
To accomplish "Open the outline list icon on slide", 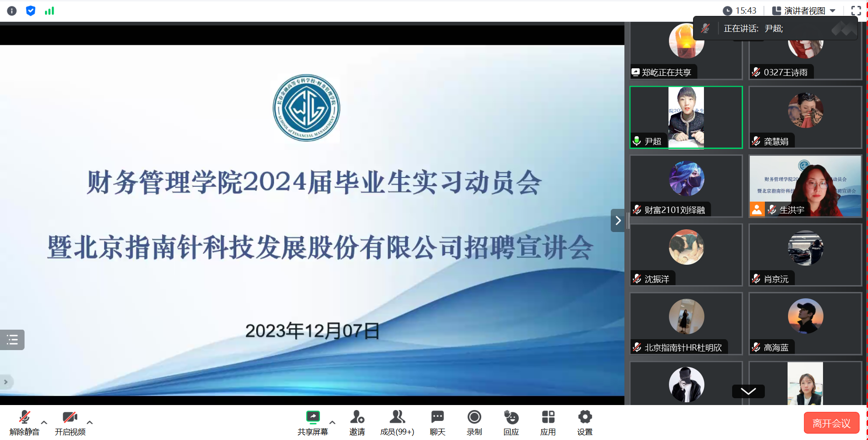I will [12, 340].
